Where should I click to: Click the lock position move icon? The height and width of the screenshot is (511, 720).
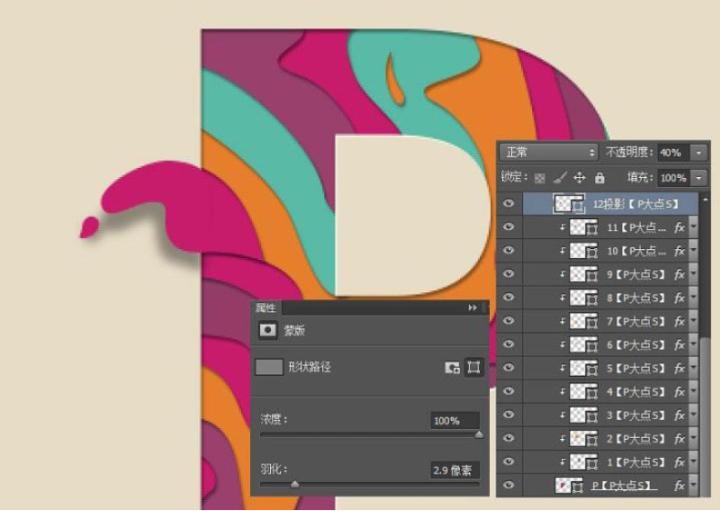tap(579, 177)
